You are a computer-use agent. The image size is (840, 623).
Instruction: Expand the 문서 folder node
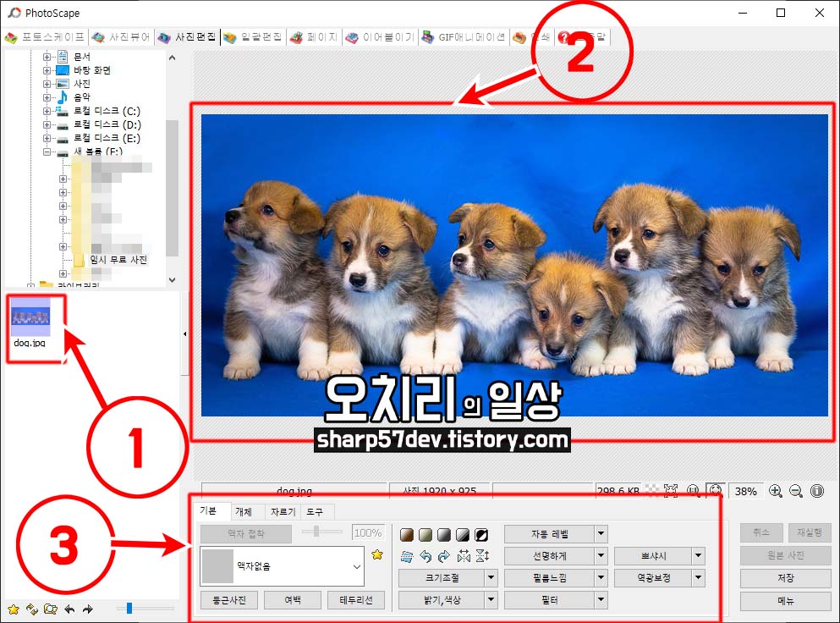click(x=47, y=57)
